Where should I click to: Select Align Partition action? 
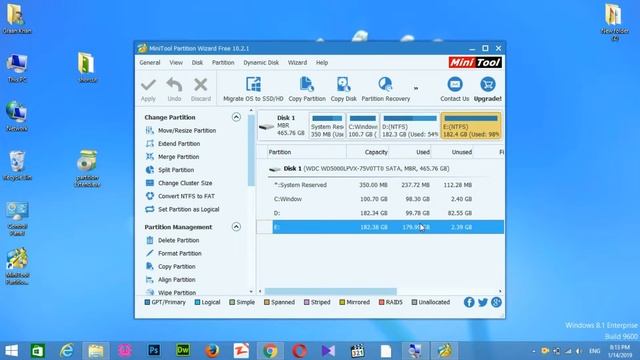[x=170, y=280]
